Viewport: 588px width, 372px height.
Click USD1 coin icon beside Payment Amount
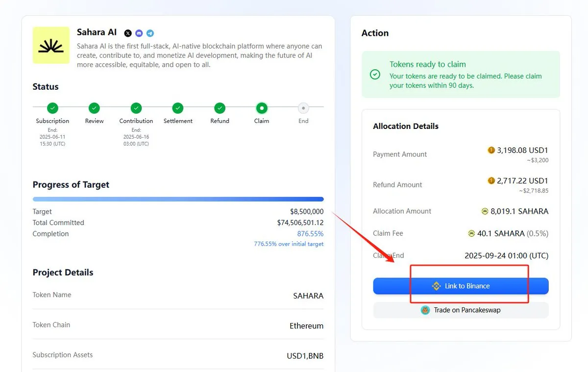[x=491, y=150]
